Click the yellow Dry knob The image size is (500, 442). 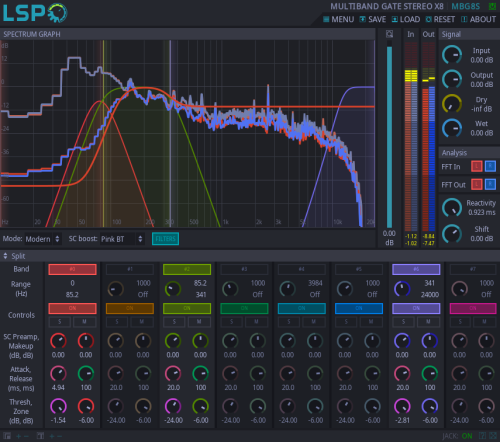tap(452, 104)
